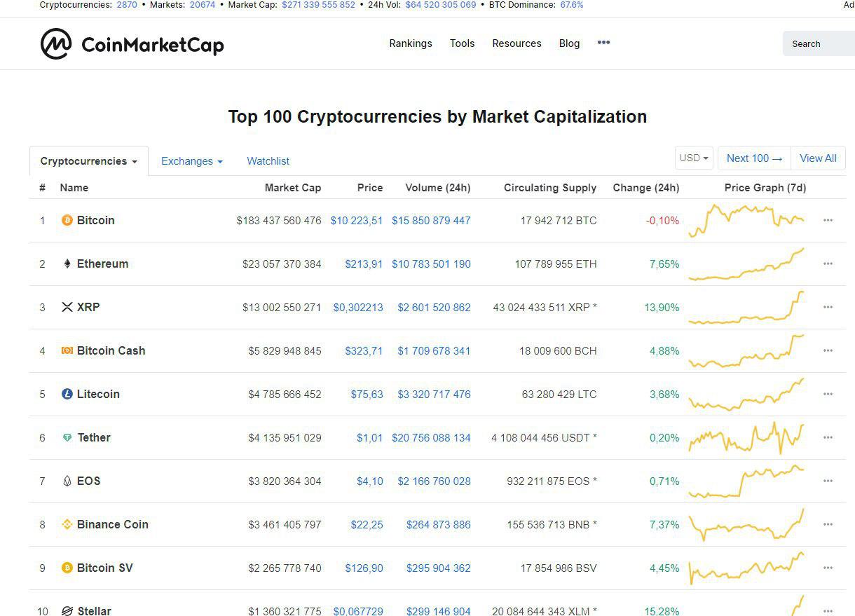Click the Binance Coin icon
Image resolution: width=855 pixels, height=616 pixels.
coord(67,525)
